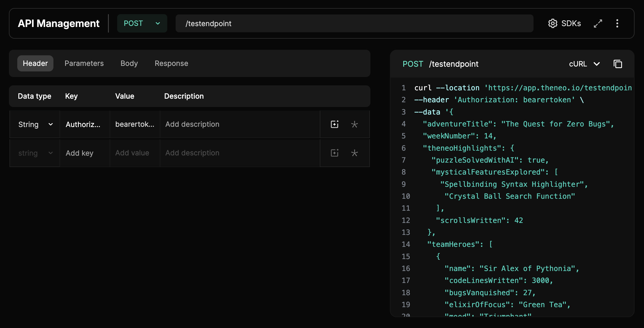Click the "codeLinesWritten": 3000 line
Viewport: 644px width, 328px height.
(499, 280)
